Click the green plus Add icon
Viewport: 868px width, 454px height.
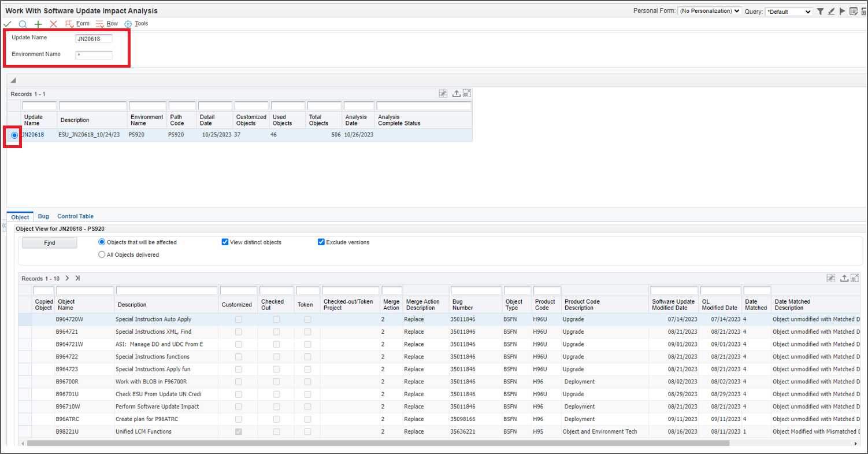click(x=38, y=24)
